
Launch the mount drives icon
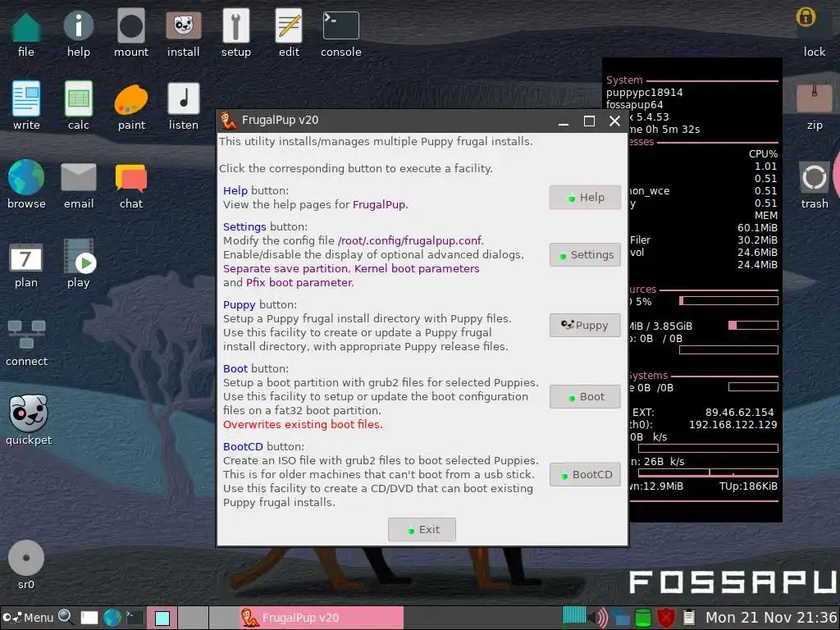130,25
